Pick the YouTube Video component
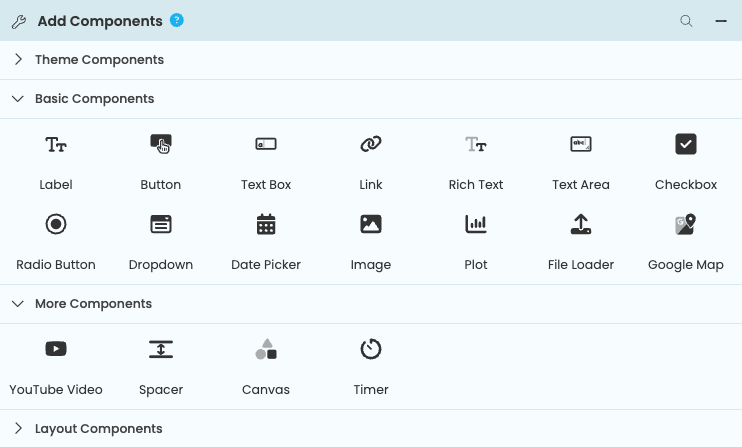The image size is (742, 447). click(x=56, y=349)
